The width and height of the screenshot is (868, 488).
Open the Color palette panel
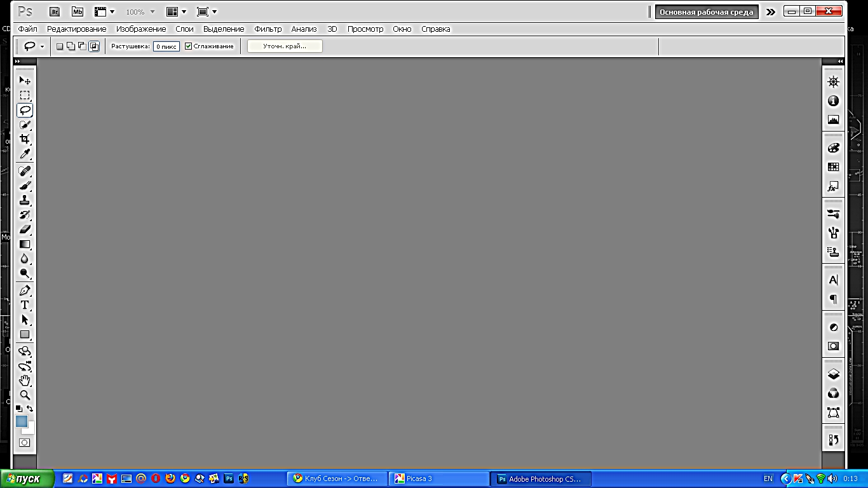point(833,148)
